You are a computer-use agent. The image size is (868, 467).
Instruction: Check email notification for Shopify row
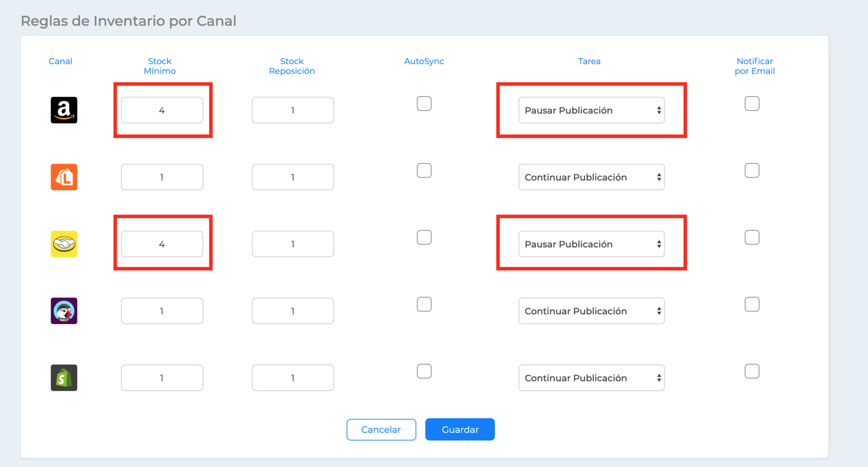(x=752, y=371)
